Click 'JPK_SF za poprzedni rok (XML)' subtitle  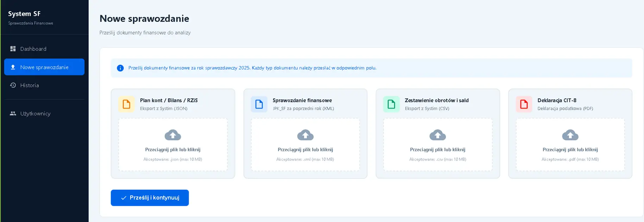[303, 109]
